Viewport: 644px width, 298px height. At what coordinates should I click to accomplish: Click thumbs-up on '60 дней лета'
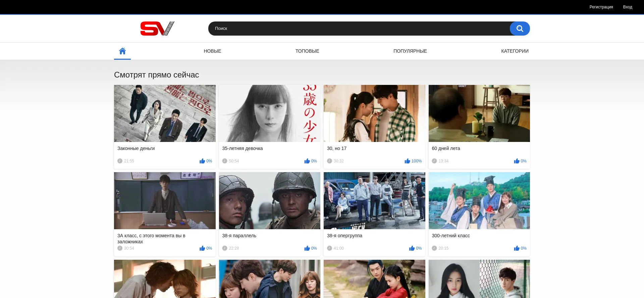click(x=517, y=161)
